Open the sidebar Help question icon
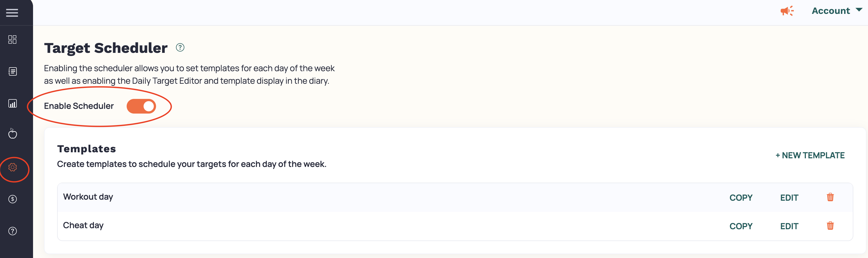 13,231
